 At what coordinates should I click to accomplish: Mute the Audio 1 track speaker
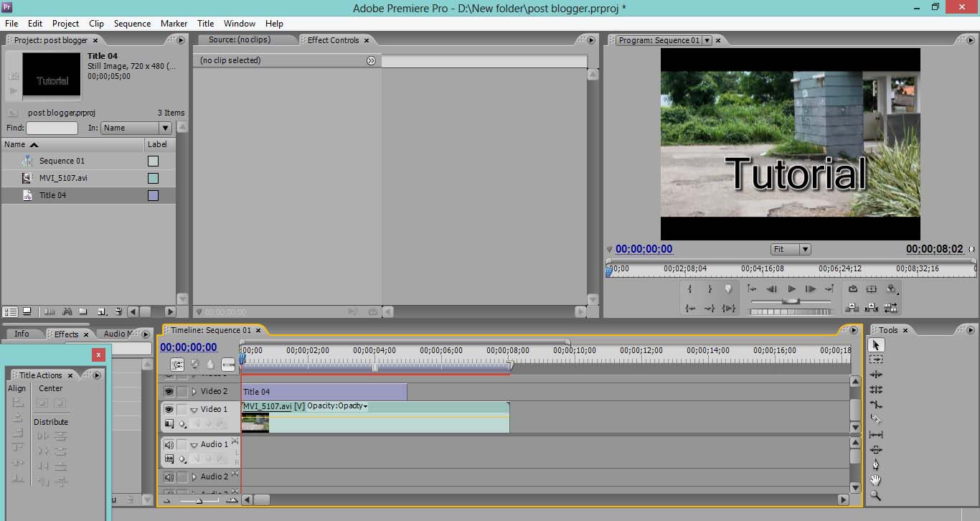(169, 445)
